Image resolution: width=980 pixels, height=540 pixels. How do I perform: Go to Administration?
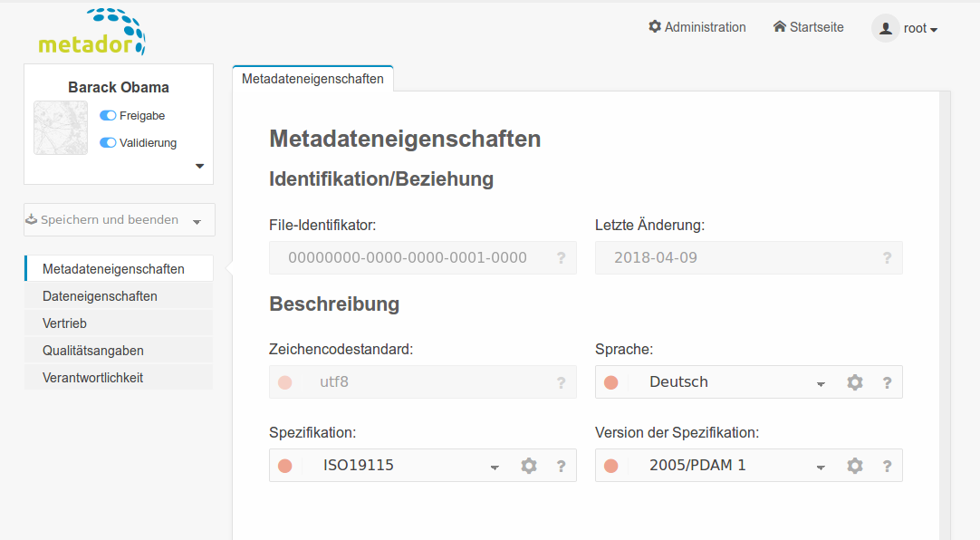pos(697,27)
